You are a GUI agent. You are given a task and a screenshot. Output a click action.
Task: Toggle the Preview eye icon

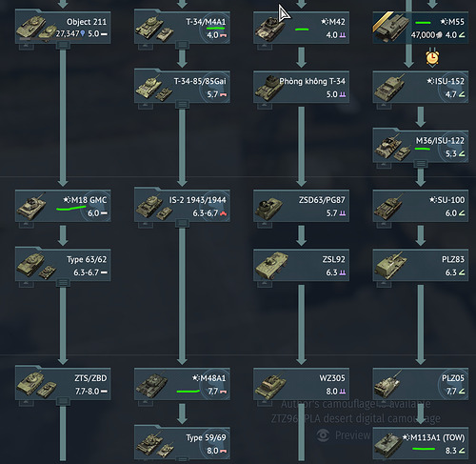(x=323, y=435)
